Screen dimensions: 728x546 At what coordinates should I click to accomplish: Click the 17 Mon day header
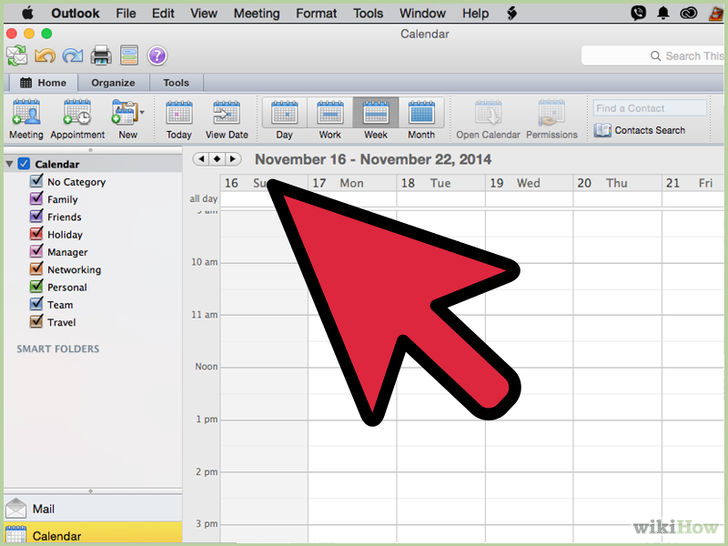click(x=352, y=183)
